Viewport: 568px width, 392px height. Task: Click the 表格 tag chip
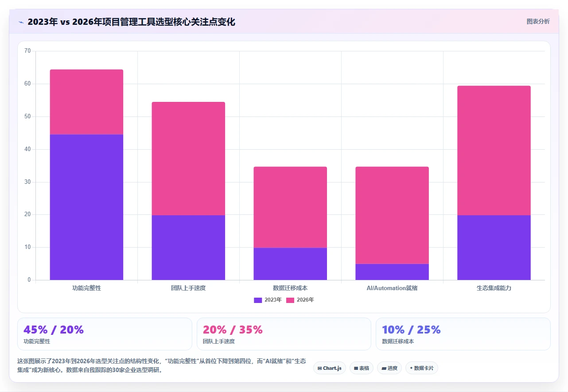tap(362, 368)
